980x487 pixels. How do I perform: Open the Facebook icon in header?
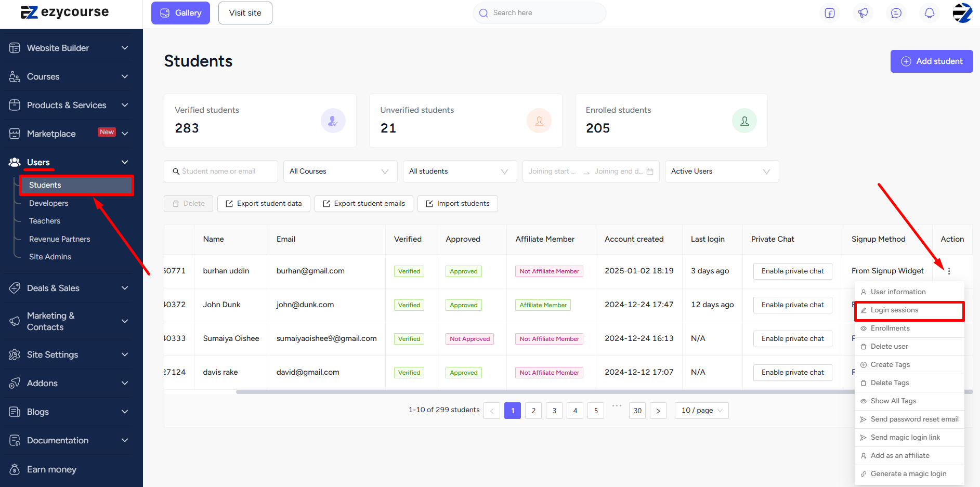click(830, 13)
